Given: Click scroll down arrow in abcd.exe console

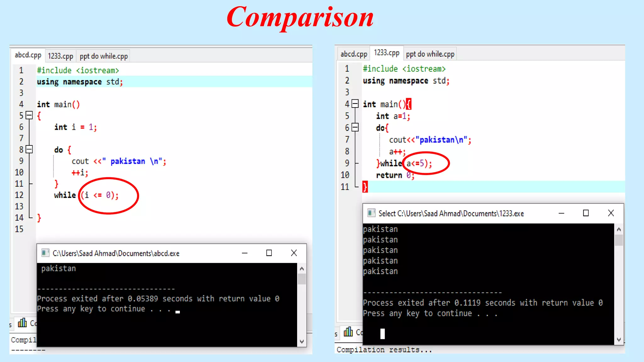Looking at the screenshot, I should point(302,341).
